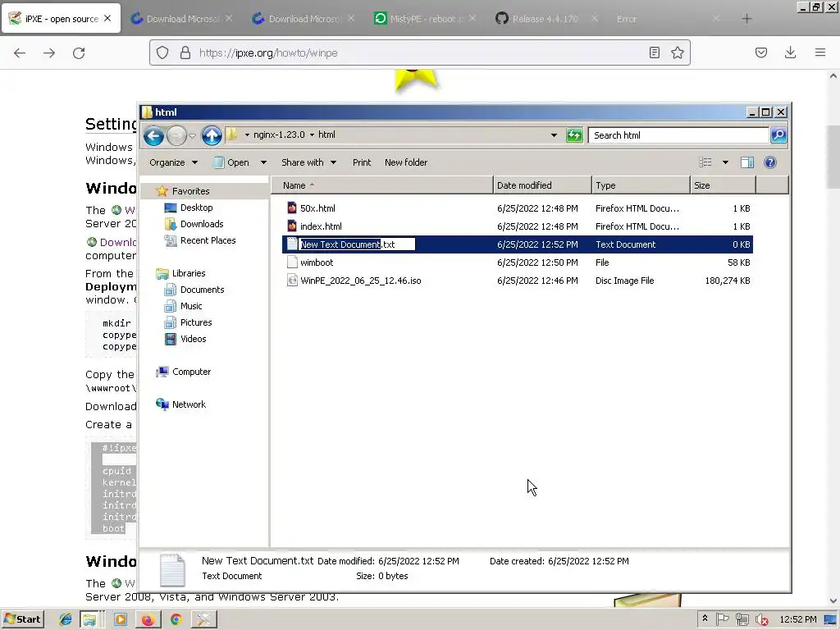This screenshot has height=630, width=840.
Task: Switch to second Download Microsoft tab
Action: 304,19
